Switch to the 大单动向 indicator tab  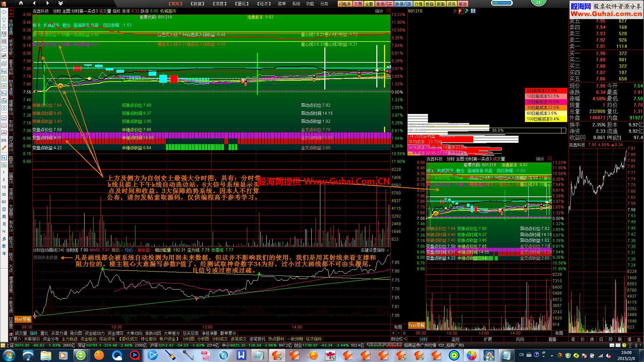click(134, 333)
